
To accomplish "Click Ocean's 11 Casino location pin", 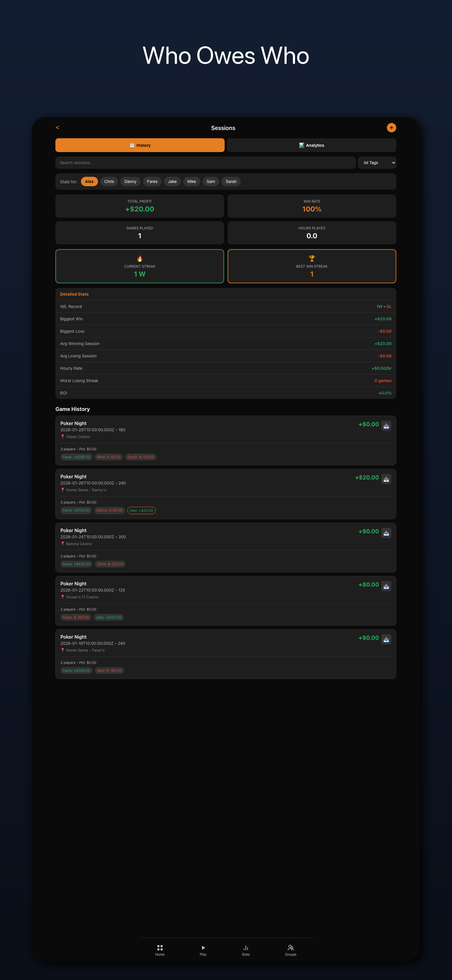I will pos(63,597).
